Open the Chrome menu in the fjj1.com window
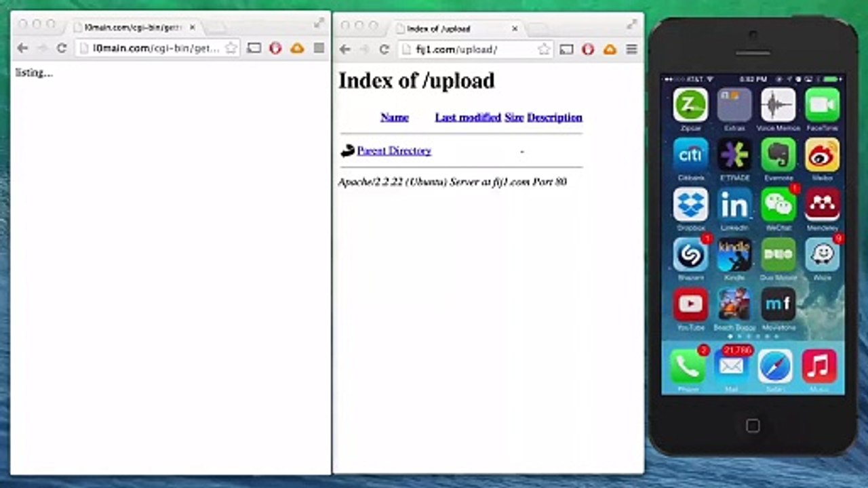The height and width of the screenshot is (488, 868). coord(631,49)
